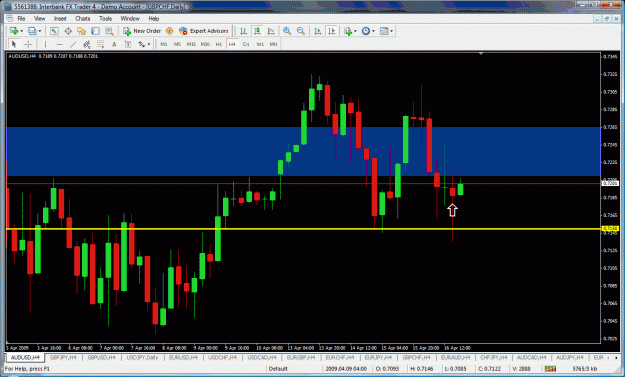
Task: Expand the Indicators dropdown arrow
Action: 355,31
